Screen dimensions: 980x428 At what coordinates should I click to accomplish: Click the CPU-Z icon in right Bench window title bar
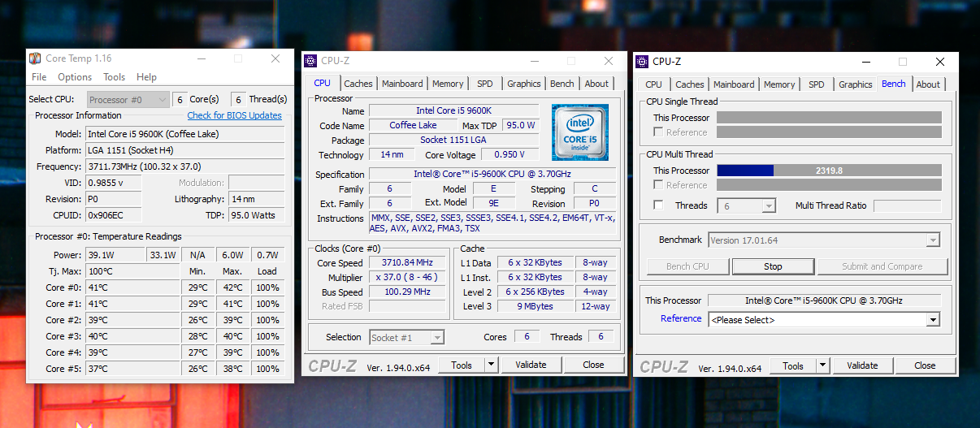pyautogui.click(x=642, y=61)
